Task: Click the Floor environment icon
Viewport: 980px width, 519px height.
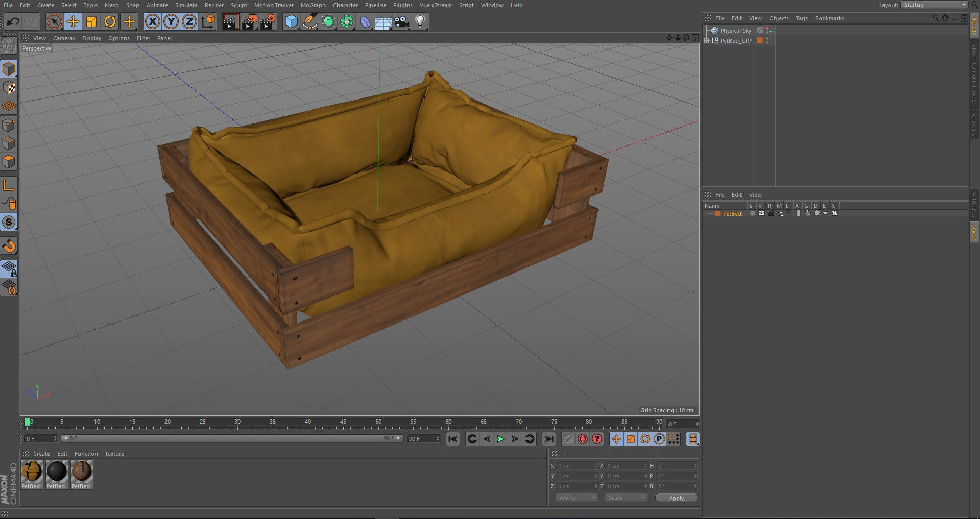Action: [384, 22]
